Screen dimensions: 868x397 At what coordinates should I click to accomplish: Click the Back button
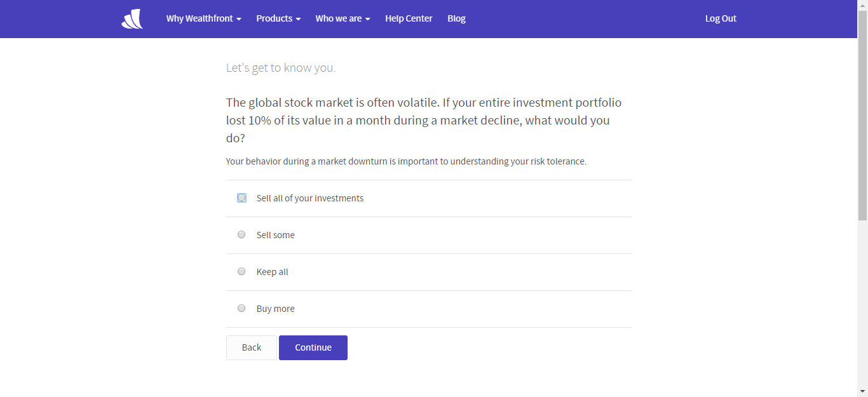pyautogui.click(x=252, y=347)
